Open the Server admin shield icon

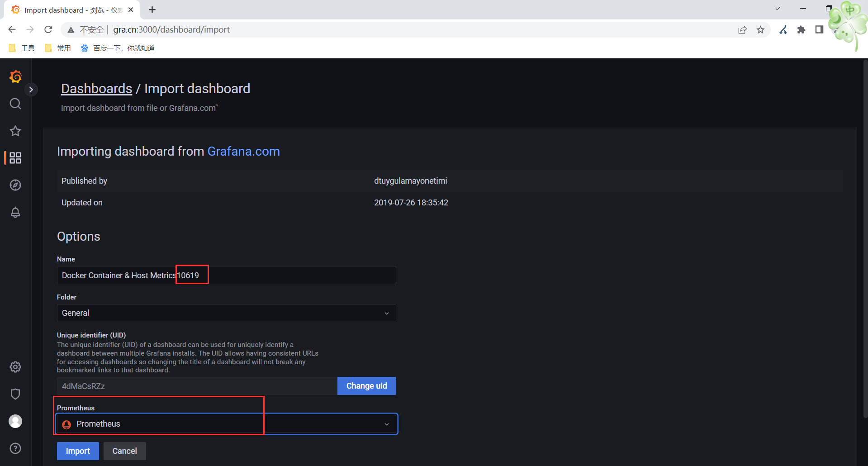[15, 394]
